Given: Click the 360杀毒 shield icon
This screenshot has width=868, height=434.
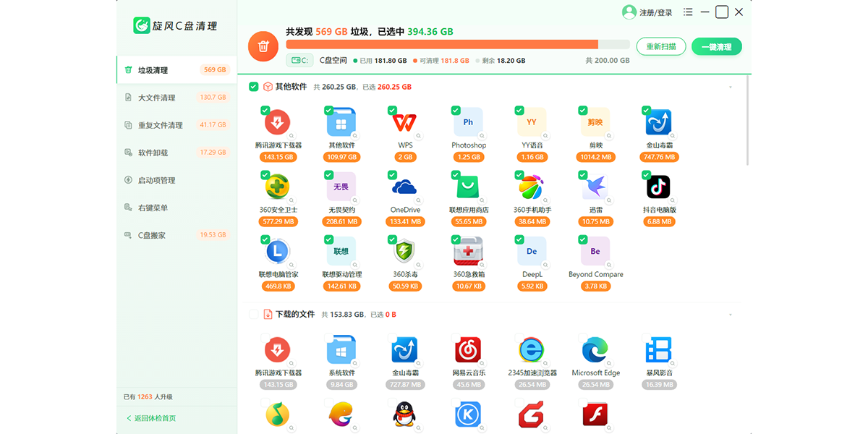Looking at the screenshot, I should 404,251.
